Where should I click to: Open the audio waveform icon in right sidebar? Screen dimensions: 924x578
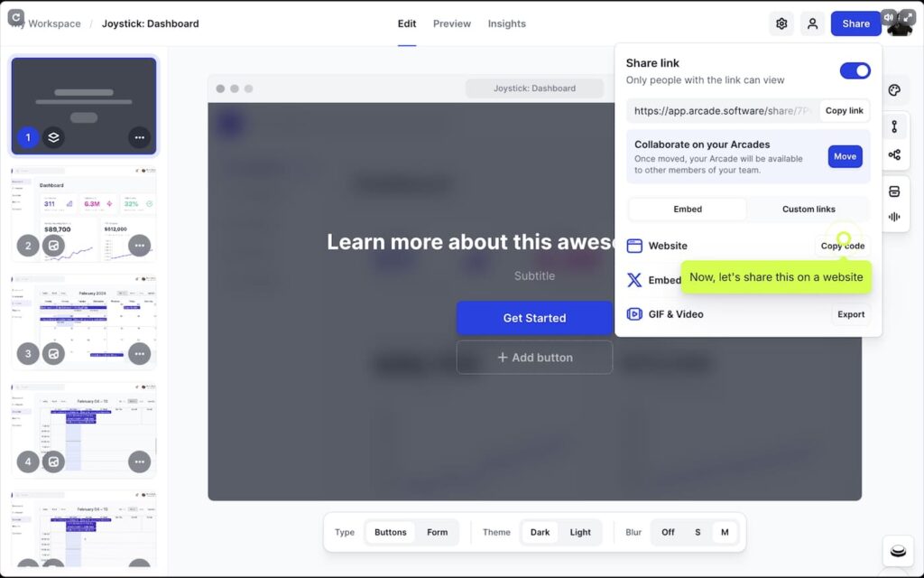tap(894, 217)
